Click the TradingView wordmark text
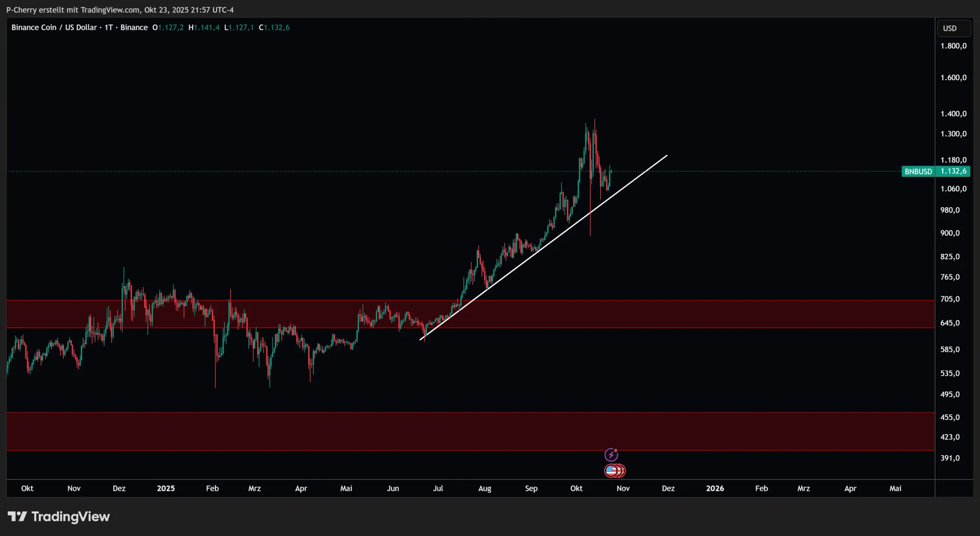The height and width of the screenshot is (536, 980). click(71, 516)
